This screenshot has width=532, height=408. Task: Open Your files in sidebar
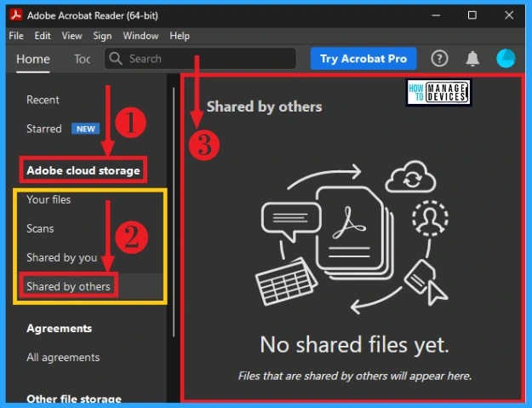pyautogui.click(x=49, y=199)
